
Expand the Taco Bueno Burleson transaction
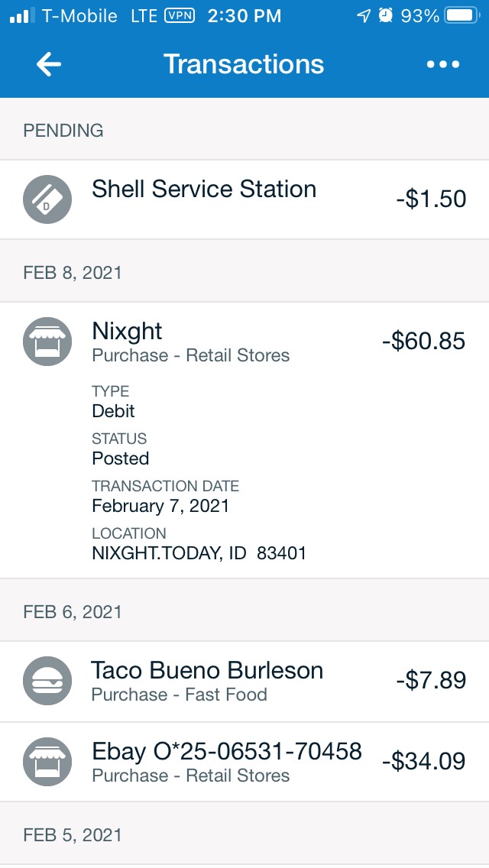point(207,672)
